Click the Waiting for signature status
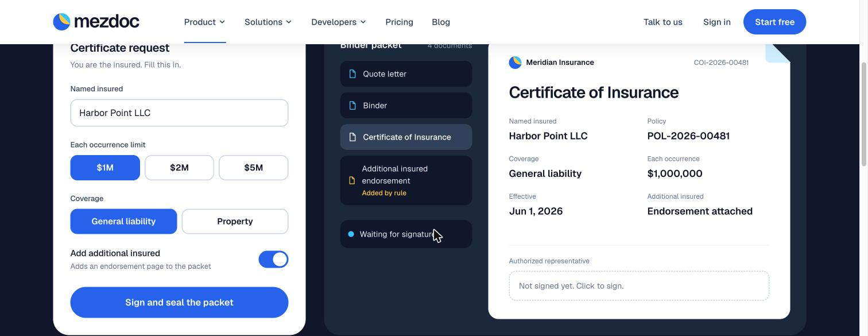The height and width of the screenshot is (336, 868). (406, 234)
